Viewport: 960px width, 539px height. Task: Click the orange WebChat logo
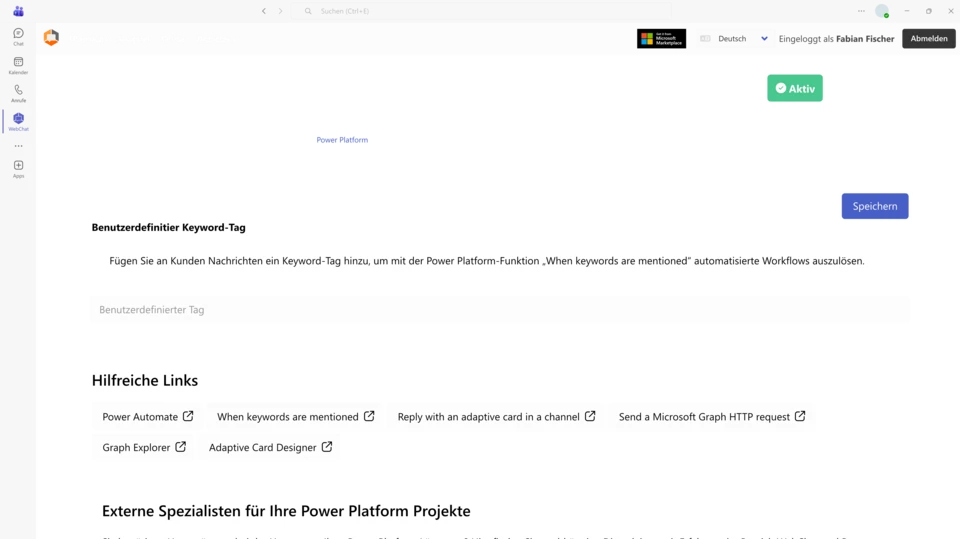[x=51, y=38]
